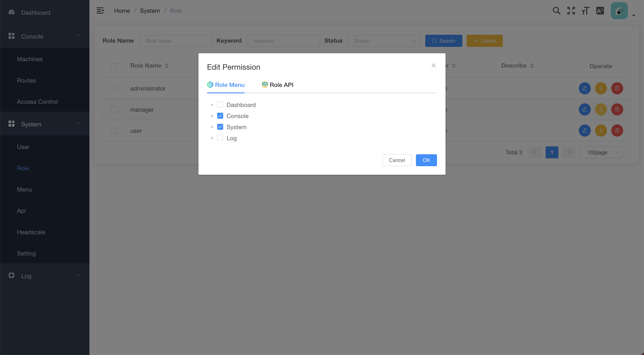
Task: Check the Dashboard permission checkbox
Action: click(x=220, y=105)
